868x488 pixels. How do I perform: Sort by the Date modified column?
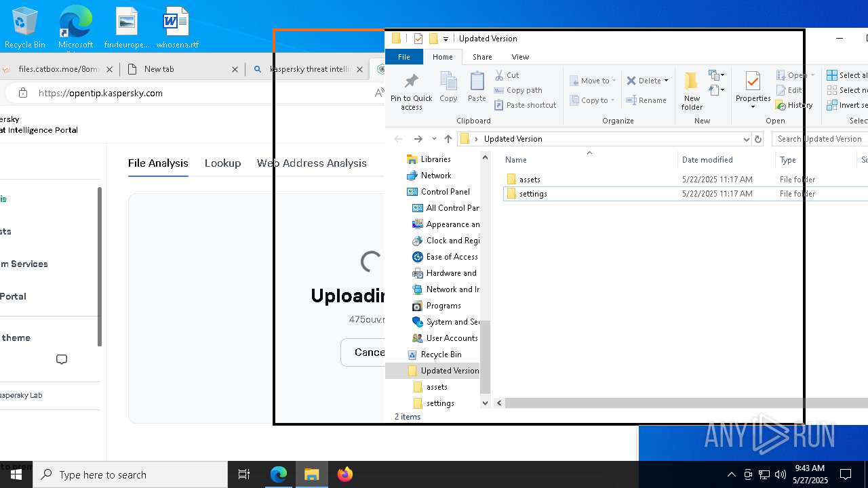coord(726,160)
